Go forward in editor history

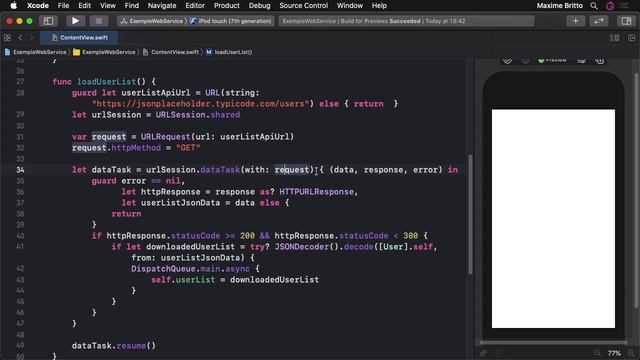pos(31,38)
